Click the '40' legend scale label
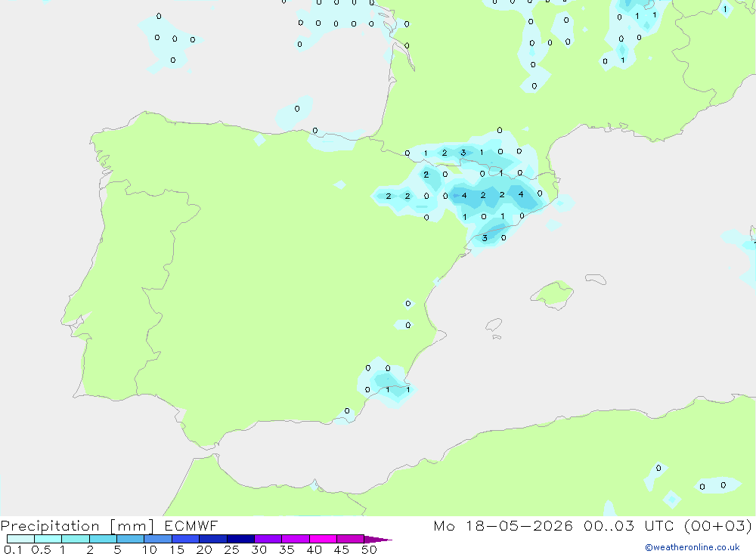 tap(314, 549)
